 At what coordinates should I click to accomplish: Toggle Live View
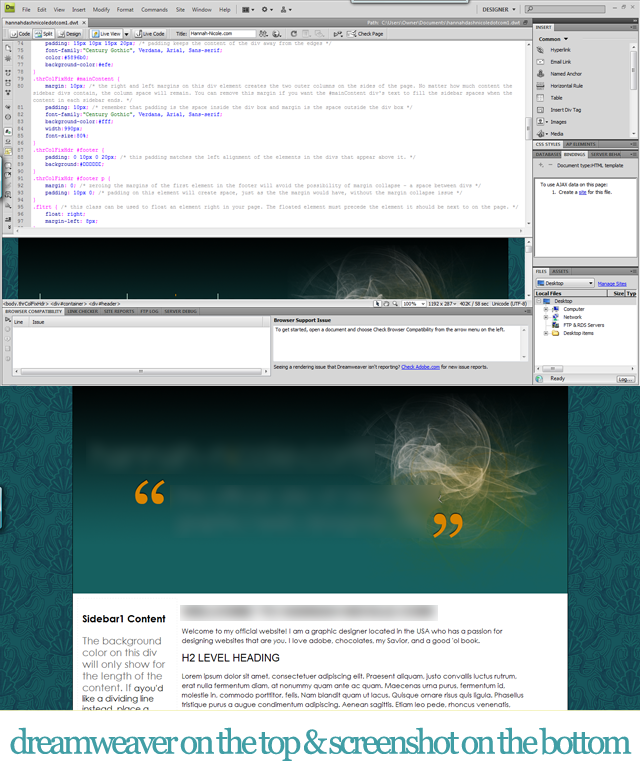pyautogui.click(x=107, y=34)
